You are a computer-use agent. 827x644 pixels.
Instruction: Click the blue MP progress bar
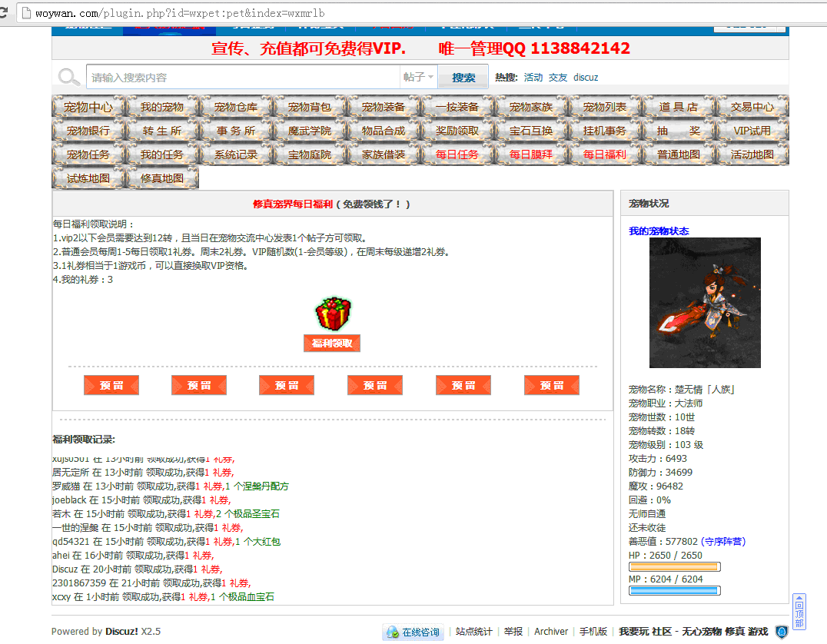[x=675, y=591]
